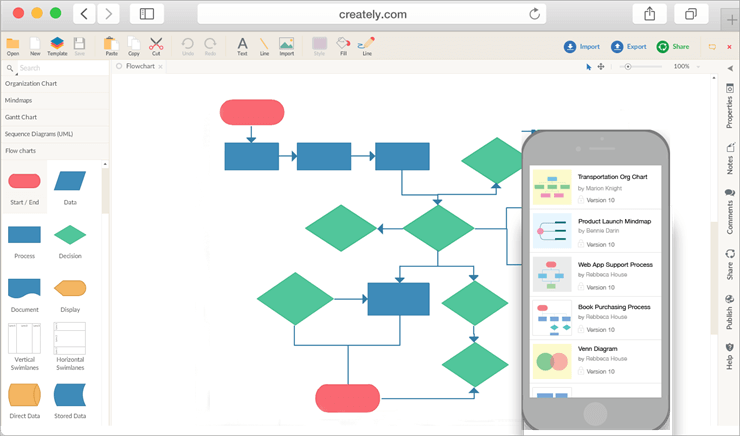The image size is (740, 436).
Task: Select the Data parallelogram shape
Action: [70, 188]
